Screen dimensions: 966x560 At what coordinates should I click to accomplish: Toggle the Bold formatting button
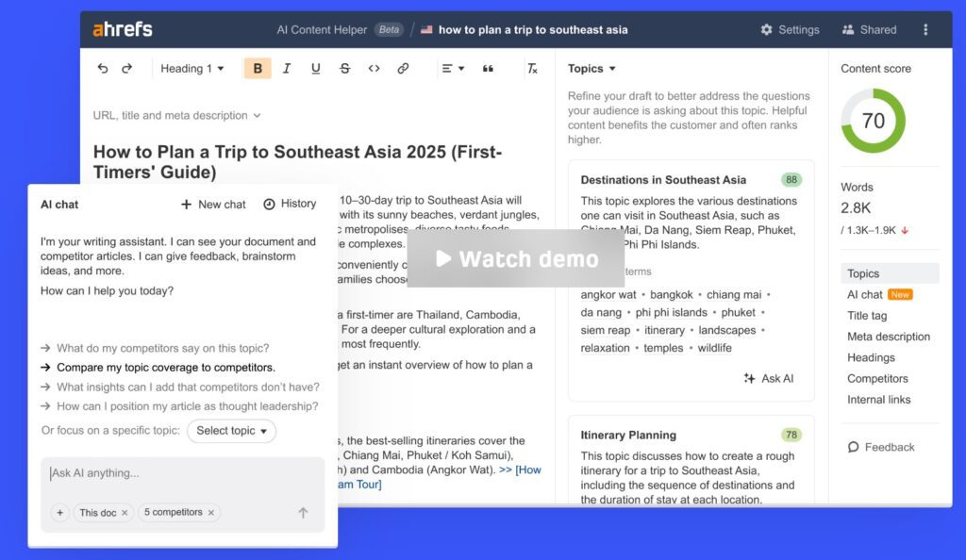pyautogui.click(x=257, y=69)
